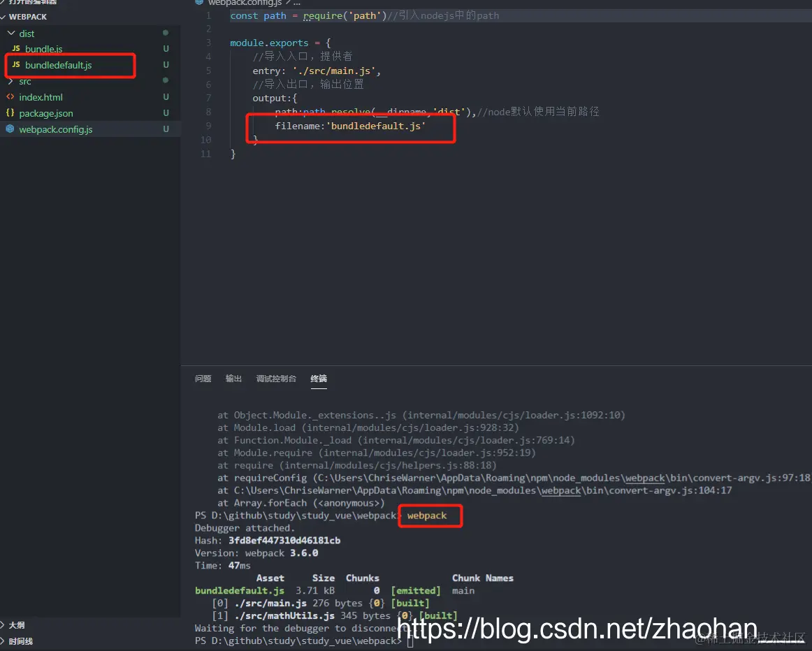This screenshot has height=651, width=812.
Task: Click line number 1 in the gutter
Action: click(x=209, y=15)
